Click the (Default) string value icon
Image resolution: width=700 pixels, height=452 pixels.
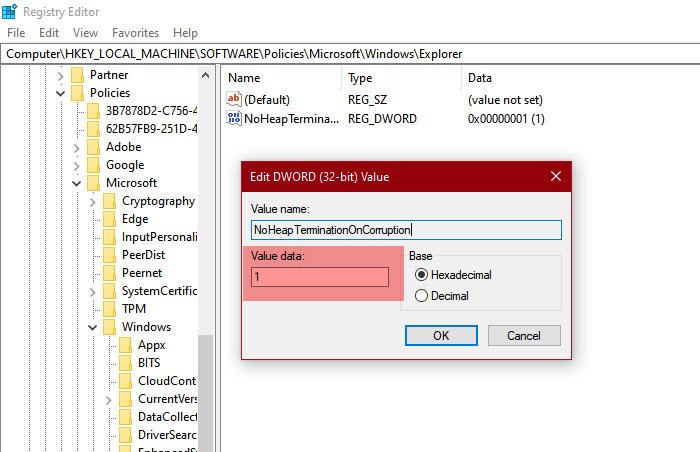[234, 99]
